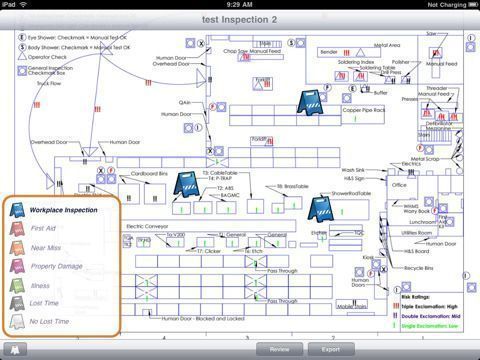Tap the checkbox next to Kiosk

coord(376,264)
